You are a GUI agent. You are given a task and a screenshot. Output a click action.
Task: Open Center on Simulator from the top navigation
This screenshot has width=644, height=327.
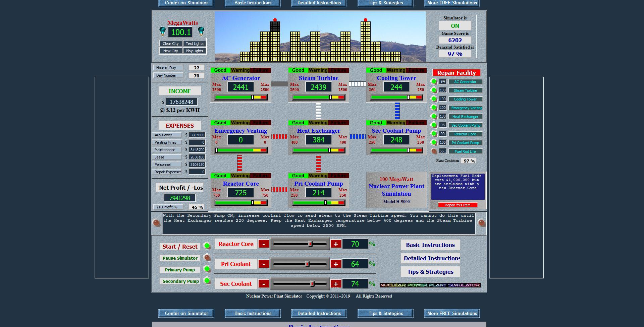pyautogui.click(x=186, y=3)
